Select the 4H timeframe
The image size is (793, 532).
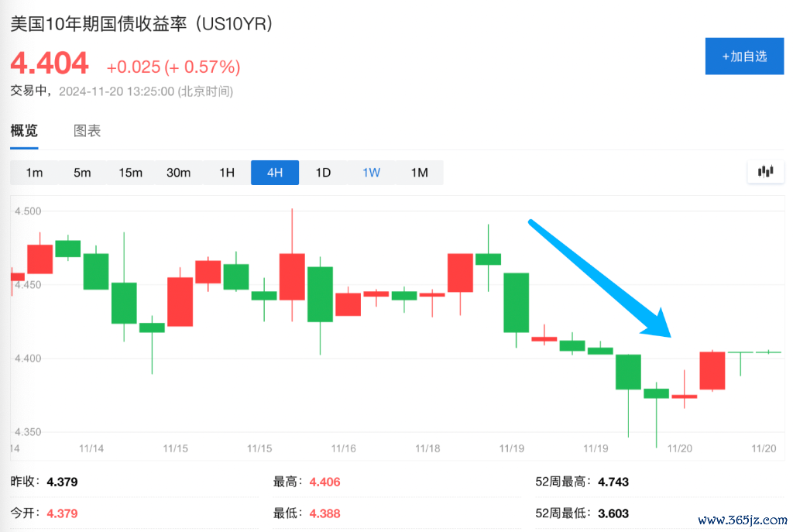[x=275, y=173]
